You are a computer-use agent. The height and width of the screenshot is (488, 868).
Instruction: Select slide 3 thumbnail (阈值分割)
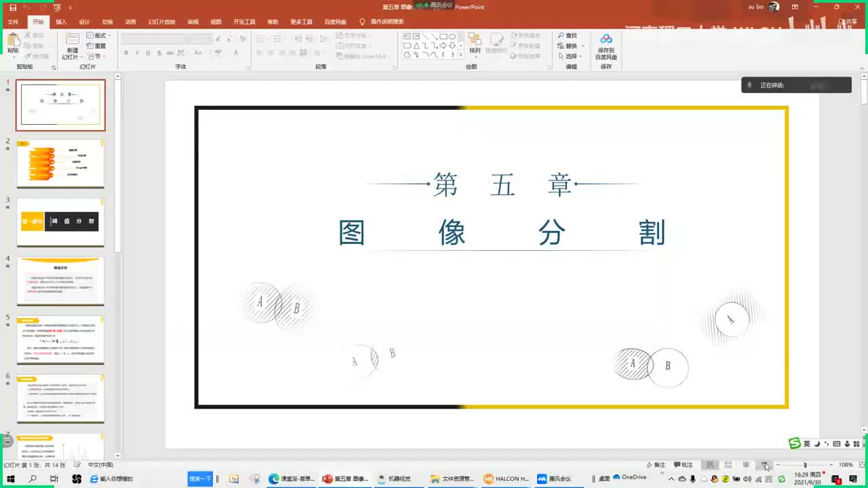tap(60, 222)
